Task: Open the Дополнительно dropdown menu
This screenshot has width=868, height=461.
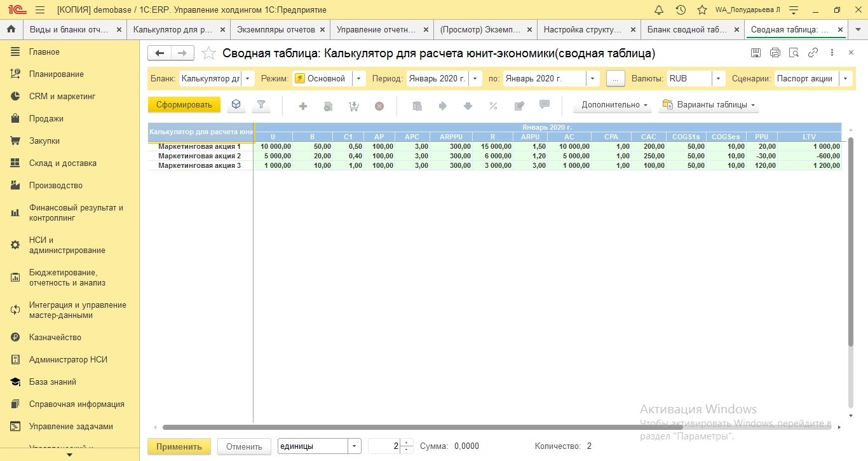Action: [x=613, y=105]
